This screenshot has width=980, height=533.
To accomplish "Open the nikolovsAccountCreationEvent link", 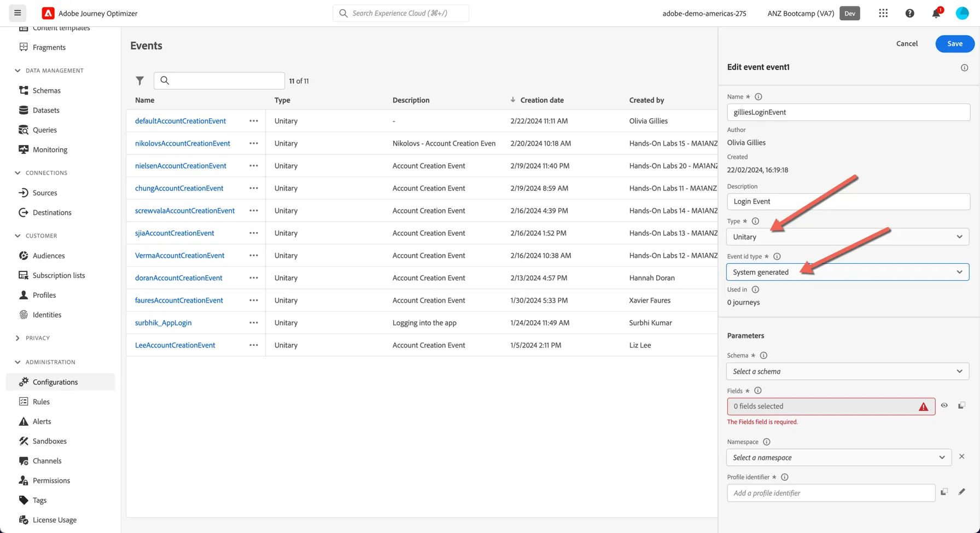I will (x=183, y=143).
